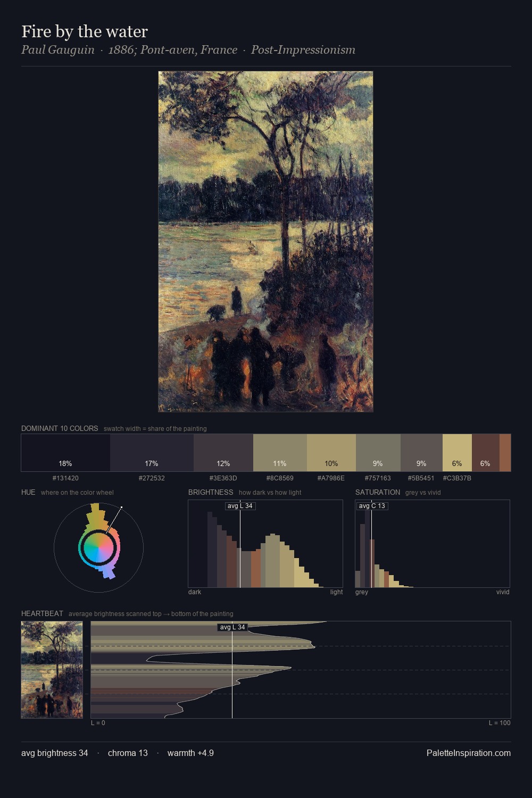Image resolution: width=532 pixels, height=798 pixels.
Task: Click the DOMINANT 10 COLORS heading
Action: 60,428
